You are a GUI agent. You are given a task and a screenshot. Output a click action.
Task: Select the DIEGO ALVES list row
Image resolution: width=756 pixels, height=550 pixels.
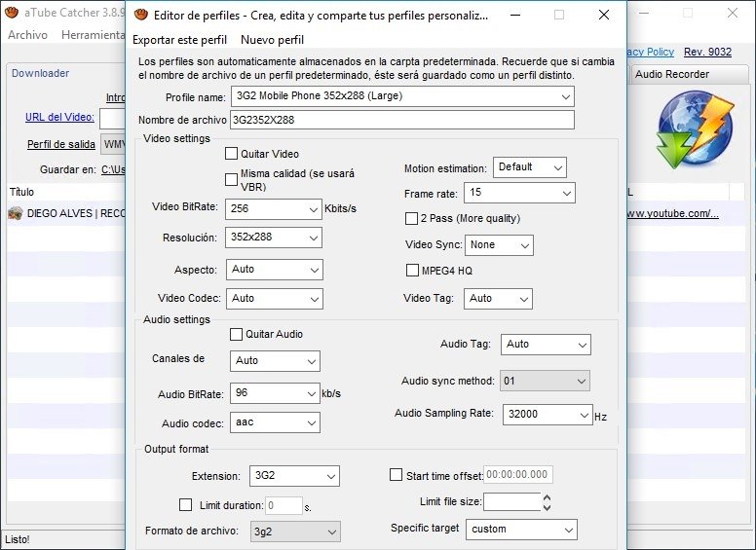66,213
